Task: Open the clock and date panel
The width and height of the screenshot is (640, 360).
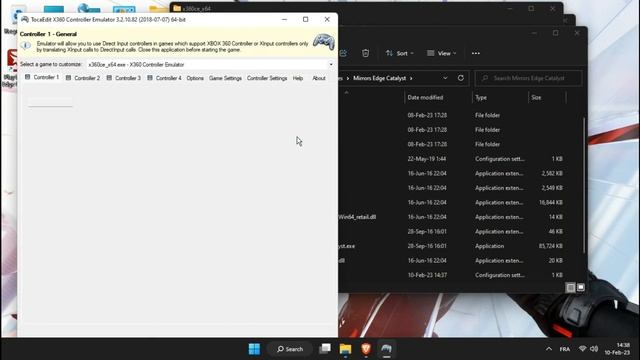Action: point(617,349)
